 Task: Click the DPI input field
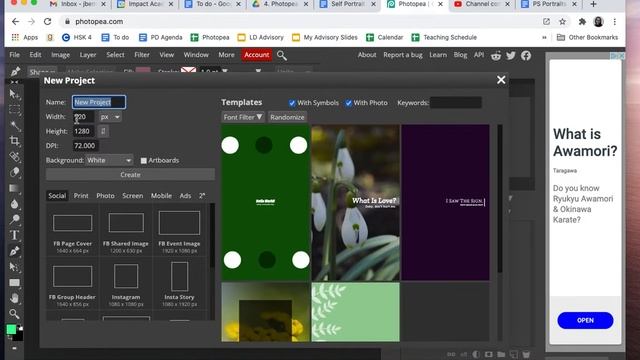pos(85,146)
